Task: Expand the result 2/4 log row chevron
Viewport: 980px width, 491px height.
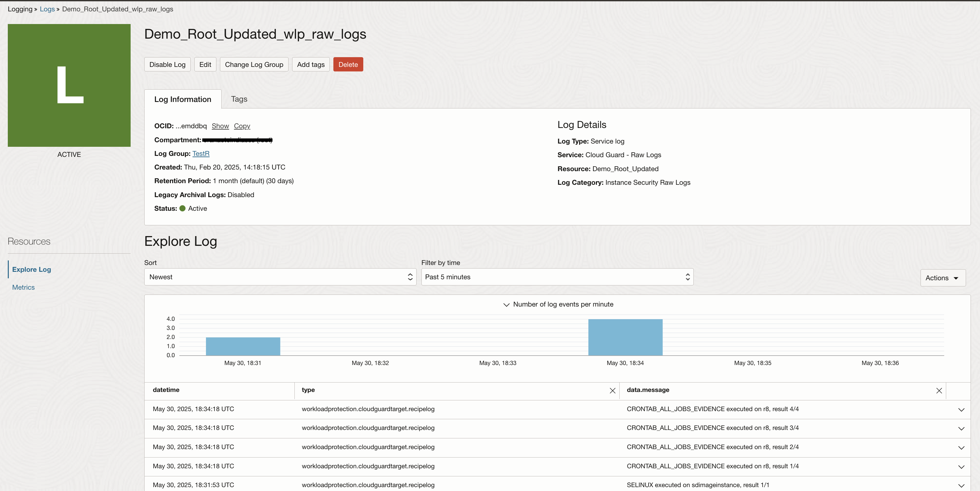Action: (961, 447)
